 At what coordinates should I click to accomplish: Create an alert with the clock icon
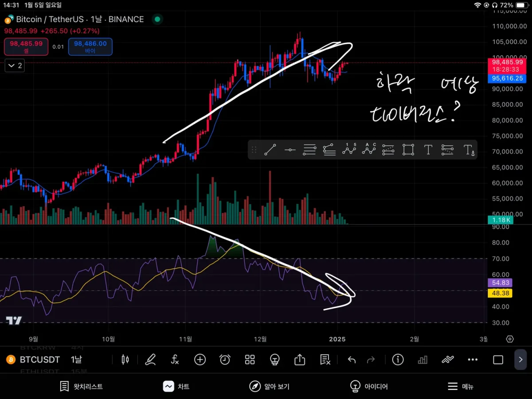pos(225,360)
